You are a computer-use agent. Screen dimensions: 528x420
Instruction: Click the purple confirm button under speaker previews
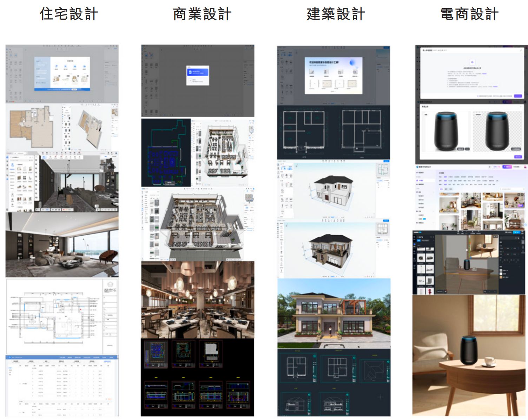click(518, 157)
